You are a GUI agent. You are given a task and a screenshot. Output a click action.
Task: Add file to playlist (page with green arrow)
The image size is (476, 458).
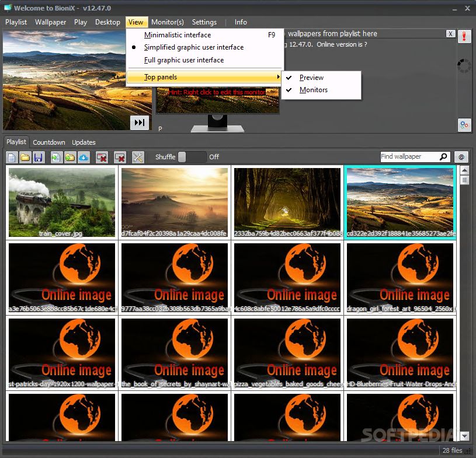56,157
